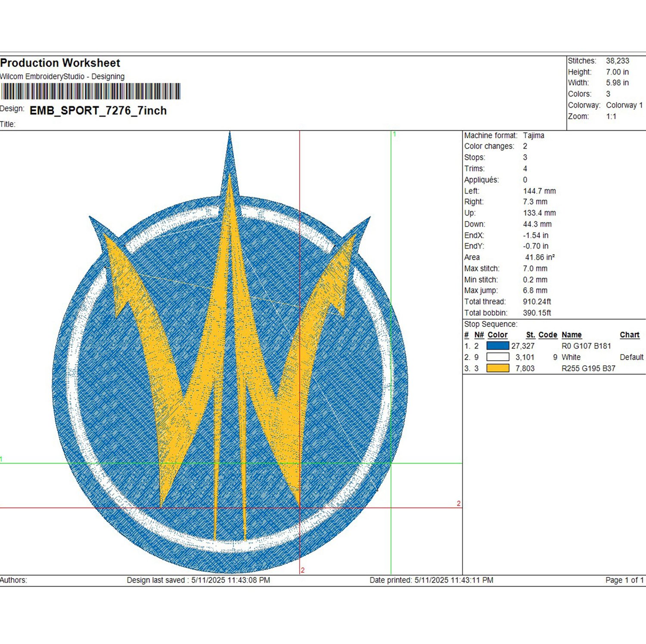Viewport: 646px width, 644px height.
Task: Click the blue thread color swatch
Action: [x=498, y=346]
